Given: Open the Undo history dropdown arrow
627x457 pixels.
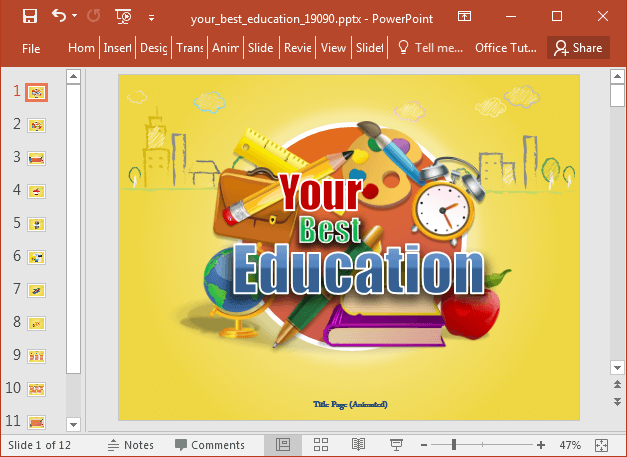Looking at the screenshot, I should click(x=74, y=16).
